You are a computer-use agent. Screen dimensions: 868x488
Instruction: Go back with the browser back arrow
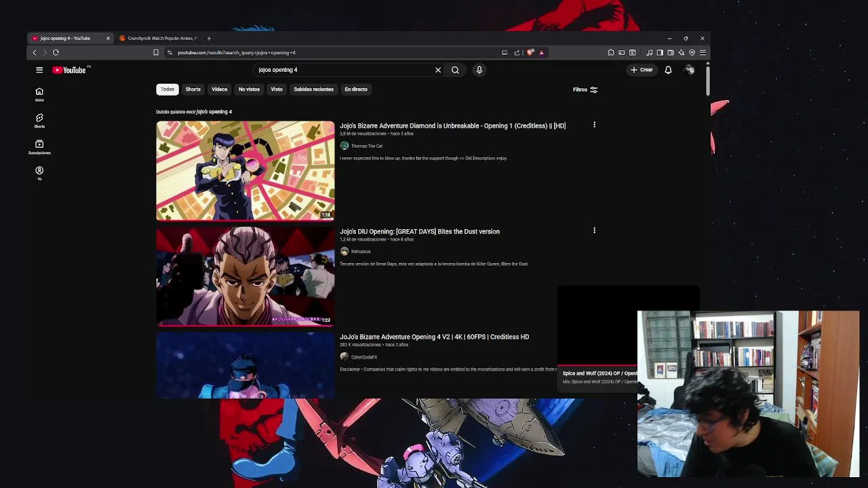tap(35, 52)
